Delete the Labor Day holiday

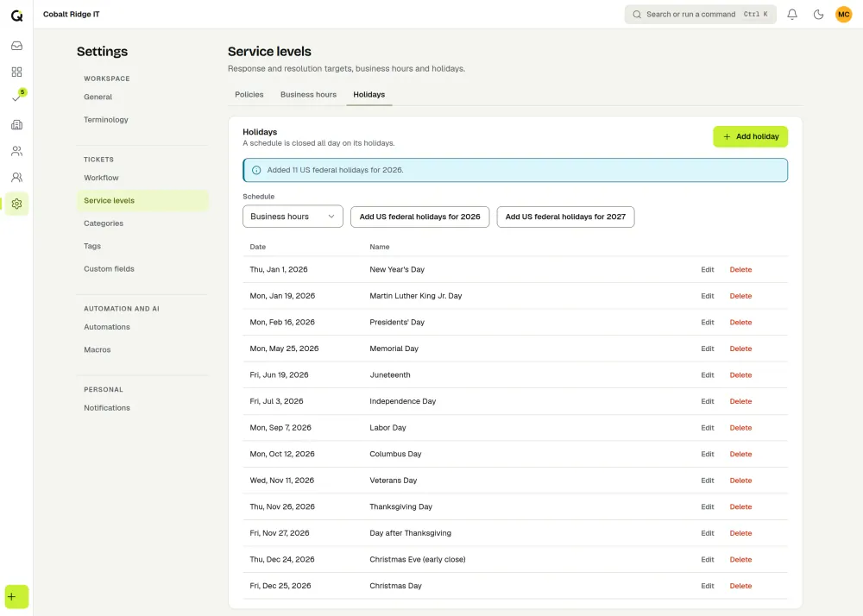(x=740, y=428)
